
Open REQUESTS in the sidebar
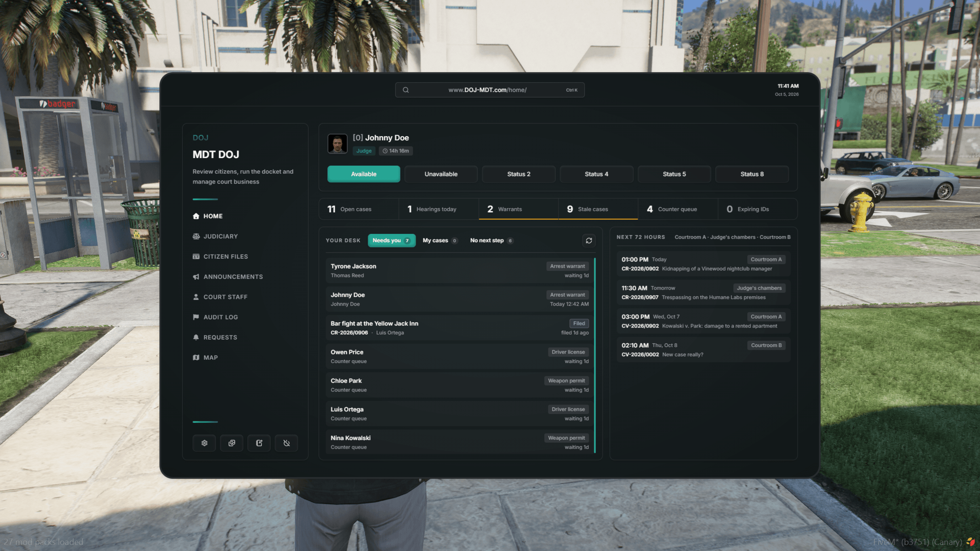(x=215, y=337)
